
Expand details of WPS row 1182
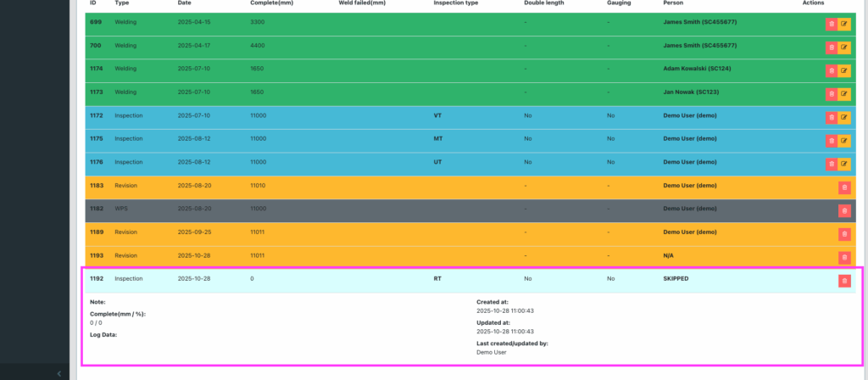coord(339,208)
